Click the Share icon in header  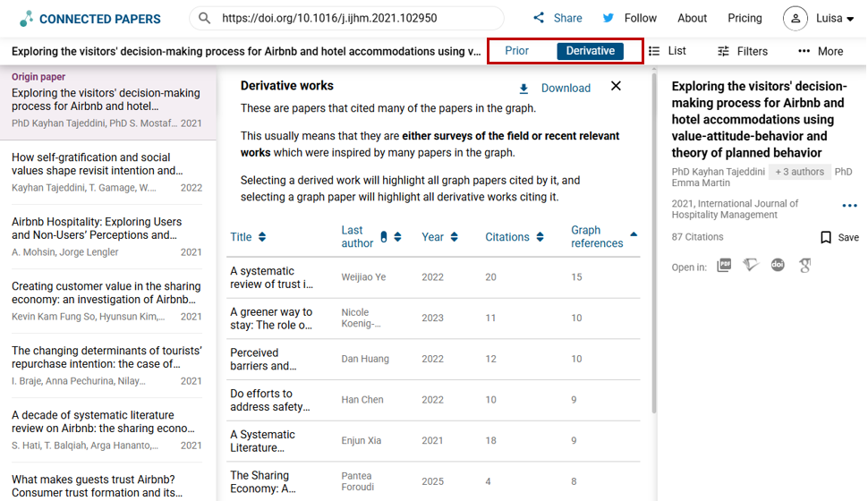click(x=539, y=18)
